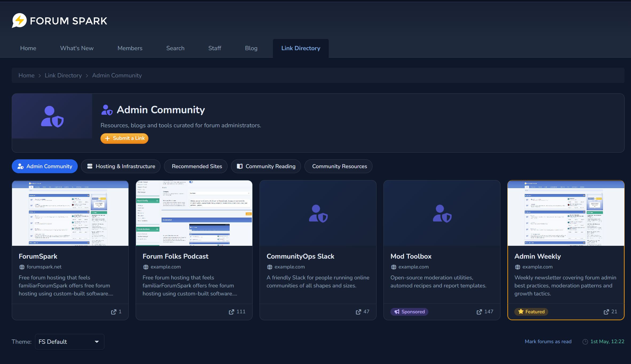Open the Home navigation tab

(28, 48)
